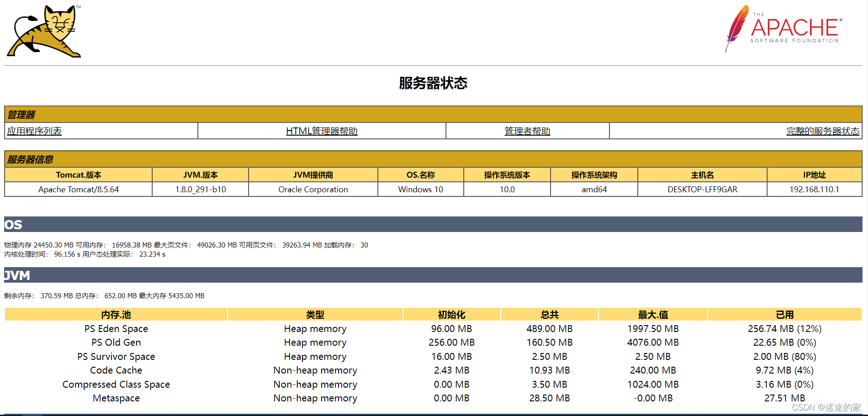Click the 管理器 section header
868x416 pixels.
[x=433, y=114]
